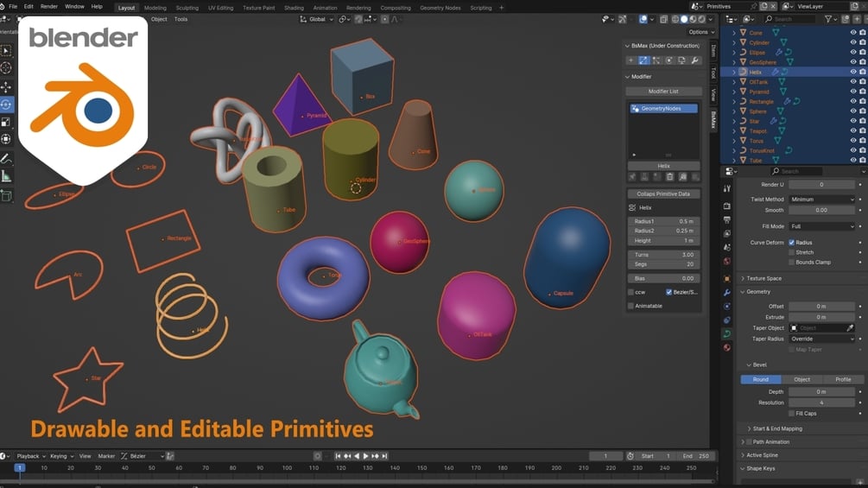
Task: Select the Measure tool in left toolbar
Action: pyautogui.click(x=6, y=176)
